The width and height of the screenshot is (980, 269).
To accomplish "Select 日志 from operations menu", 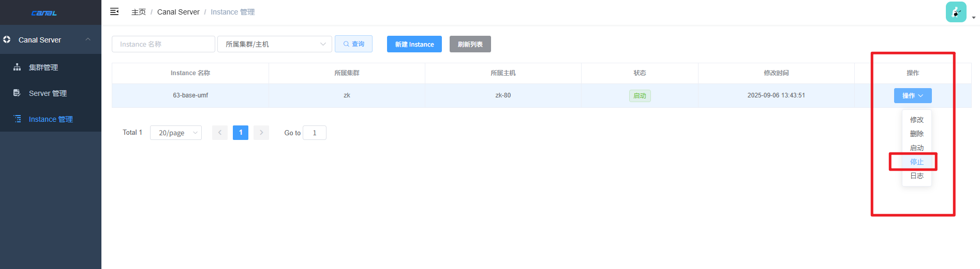I will tap(917, 176).
